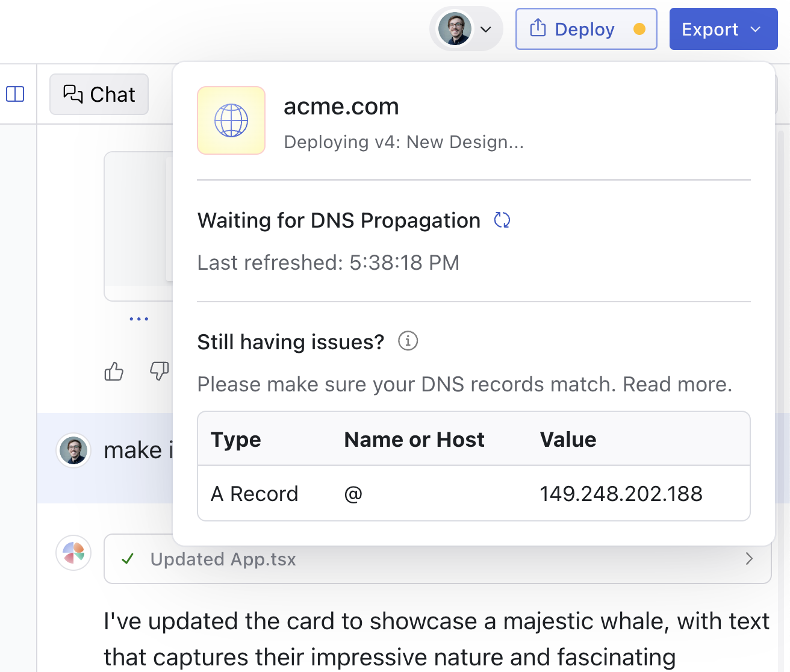Open the Chat tab
The height and width of the screenshot is (672, 790).
[x=99, y=94]
